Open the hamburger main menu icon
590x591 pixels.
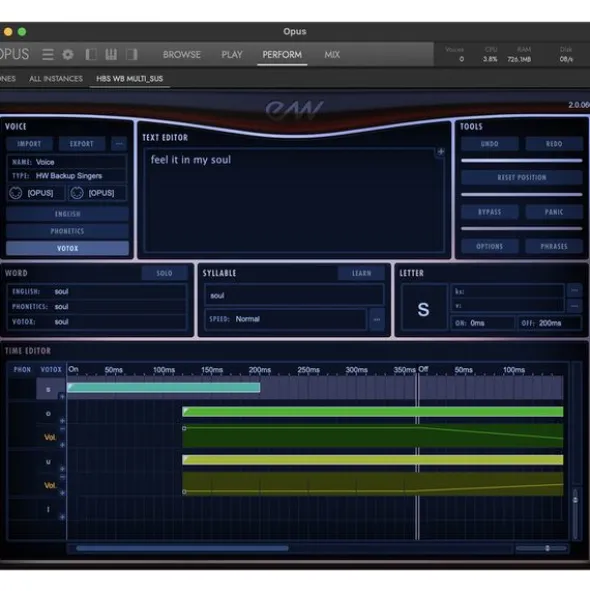click(x=48, y=55)
